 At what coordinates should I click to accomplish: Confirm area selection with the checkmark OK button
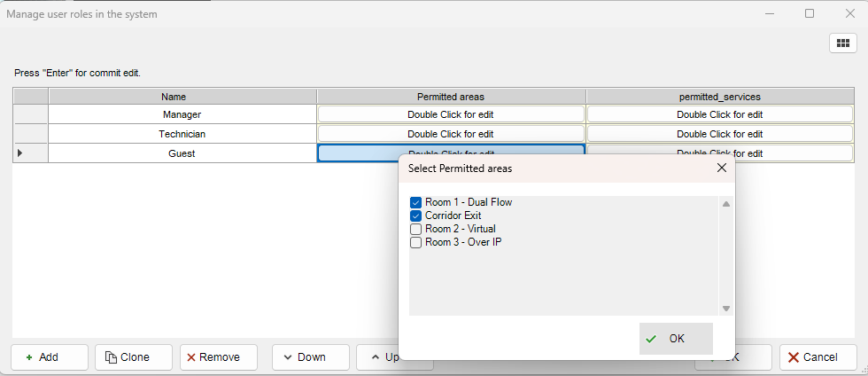(676, 339)
